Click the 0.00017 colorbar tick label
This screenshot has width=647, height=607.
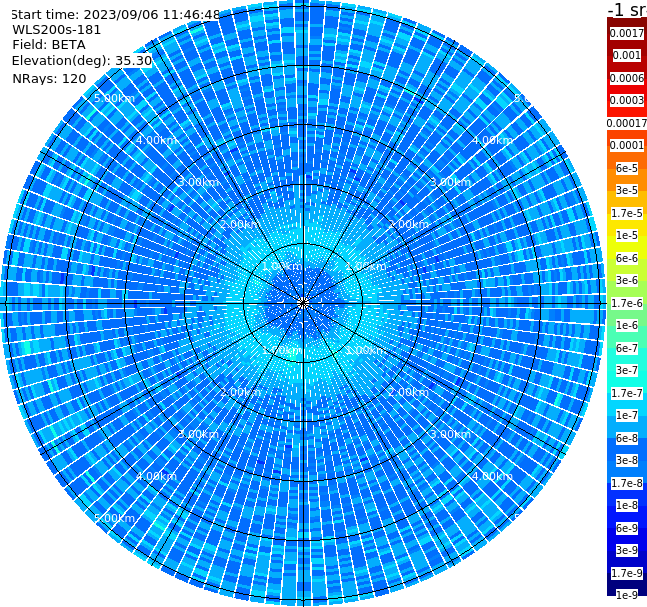tap(627, 123)
